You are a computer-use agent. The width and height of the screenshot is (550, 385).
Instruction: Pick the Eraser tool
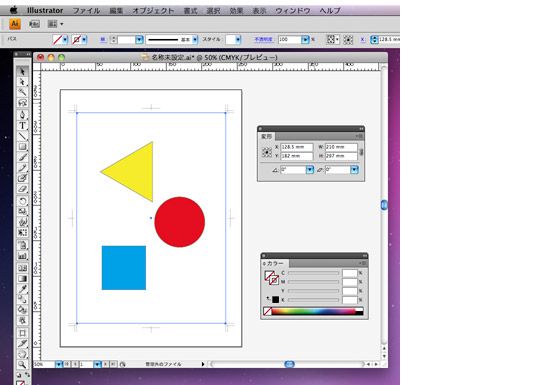(22, 189)
